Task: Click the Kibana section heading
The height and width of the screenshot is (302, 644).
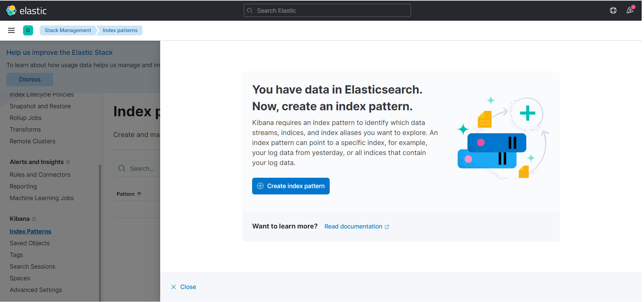Action: pyautogui.click(x=20, y=219)
